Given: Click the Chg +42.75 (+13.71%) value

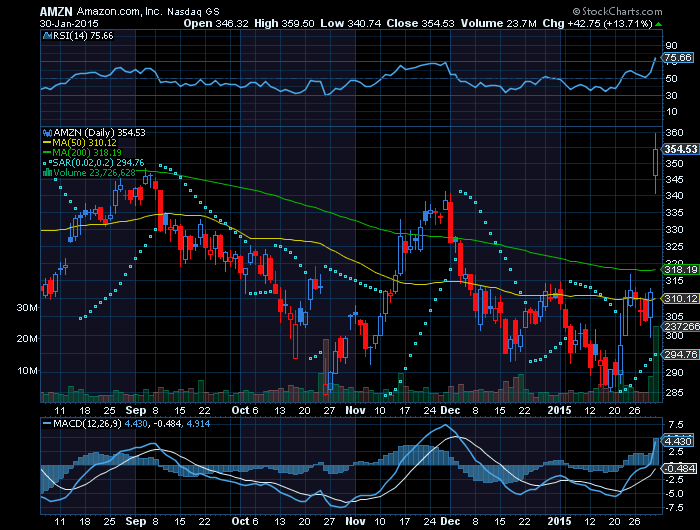Looking at the screenshot, I should point(598,24).
